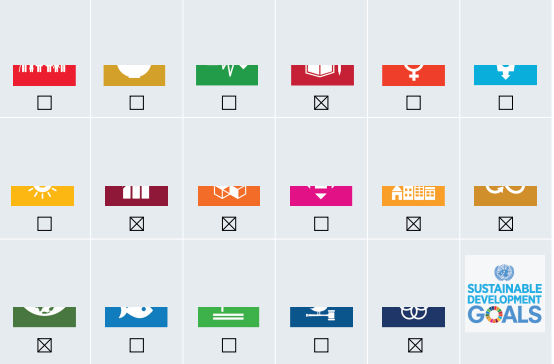Screen dimensions: 554x364
Task: Click the orange Industry Innovation cubes icon
Action: [x=229, y=196]
